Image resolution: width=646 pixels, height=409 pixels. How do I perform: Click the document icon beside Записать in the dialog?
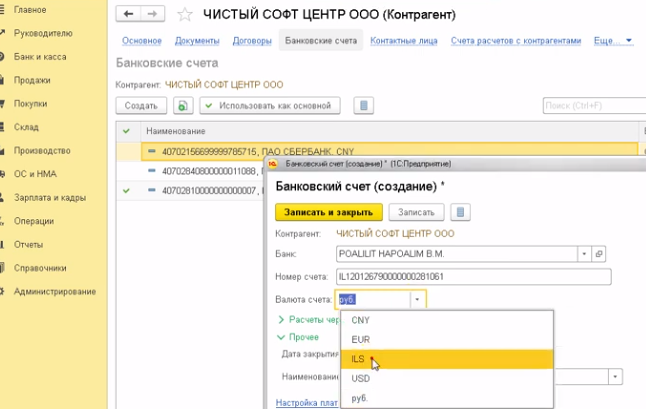point(460,212)
